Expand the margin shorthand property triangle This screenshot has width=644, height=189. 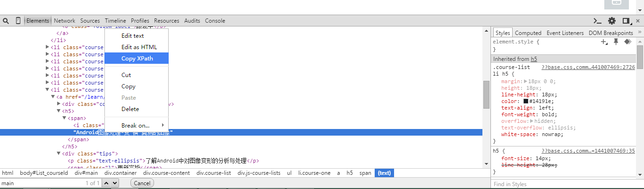[x=526, y=82]
